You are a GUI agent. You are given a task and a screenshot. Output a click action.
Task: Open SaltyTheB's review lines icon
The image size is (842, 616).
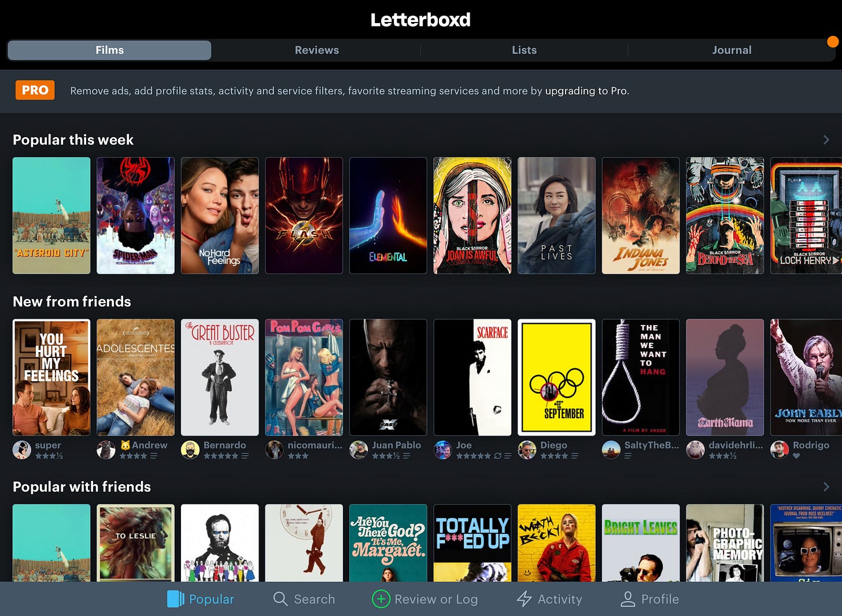[x=628, y=456]
